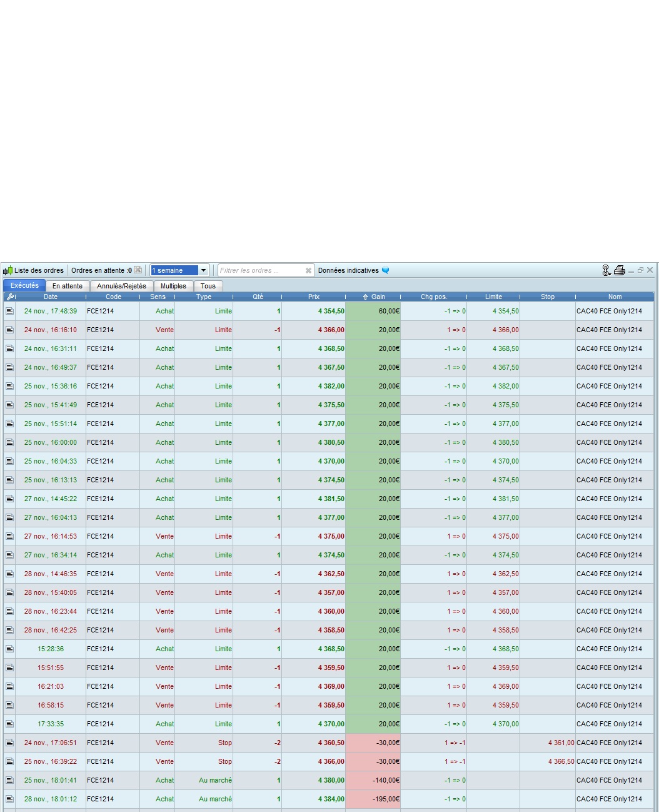Click the candlestick 'Liste des ordres' icon
Screen dimensions: 659x812
click(x=8, y=270)
